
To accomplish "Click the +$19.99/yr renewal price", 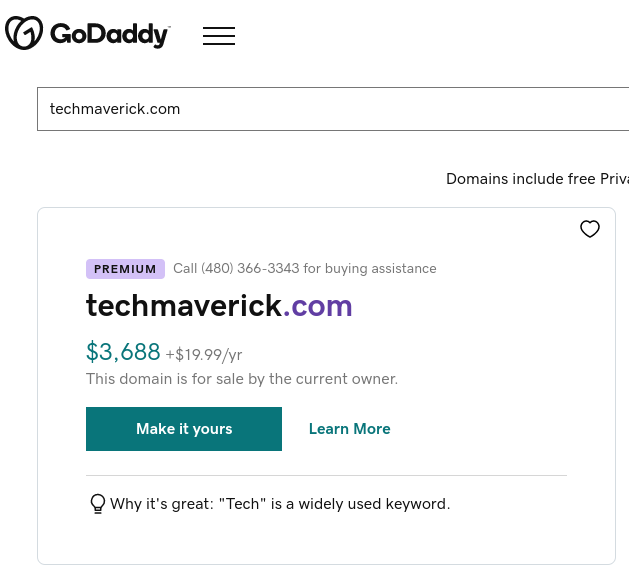I will [x=204, y=354].
